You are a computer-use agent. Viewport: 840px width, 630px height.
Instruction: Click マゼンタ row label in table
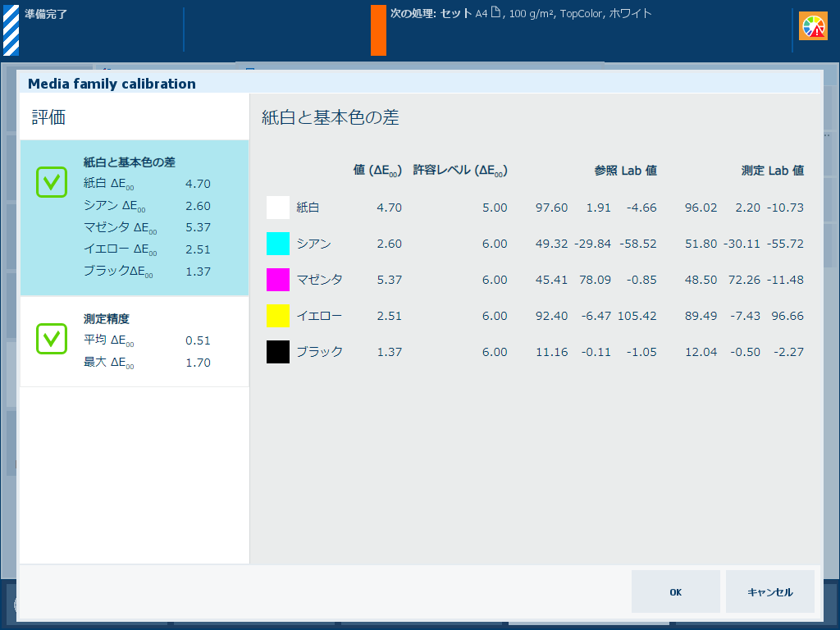tap(319, 280)
